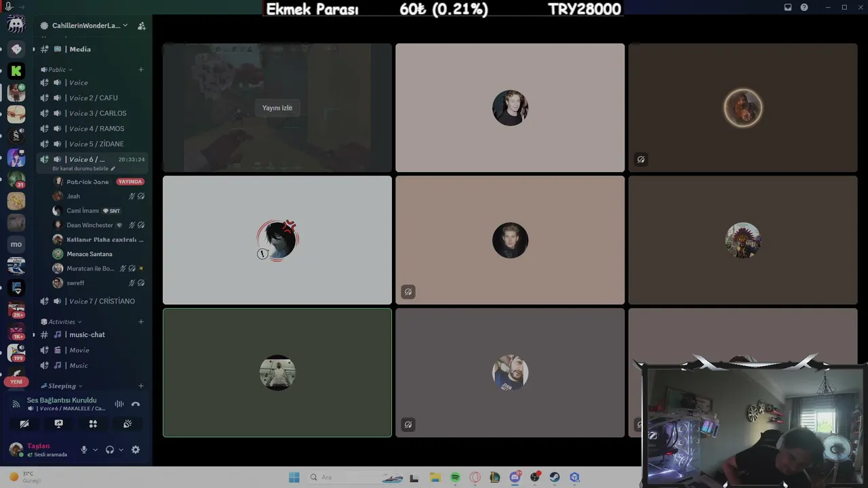The height and width of the screenshot is (488, 868).
Task: Open weather widget showing 31°C
Action: point(26,477)
